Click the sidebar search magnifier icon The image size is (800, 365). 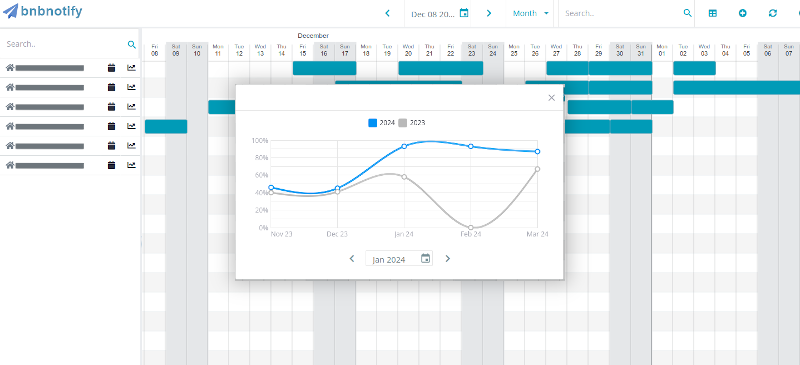click(x=132, y=44)
